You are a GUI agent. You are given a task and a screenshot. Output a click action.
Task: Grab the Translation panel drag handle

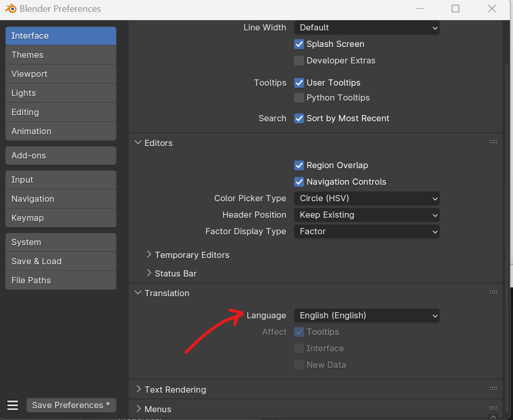pos(493,293)
